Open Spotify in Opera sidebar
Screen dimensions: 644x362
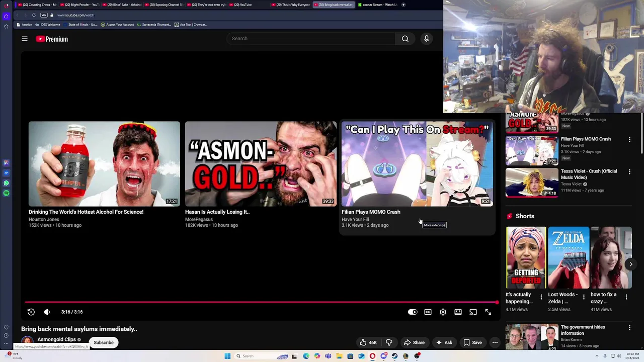point(6,193)
